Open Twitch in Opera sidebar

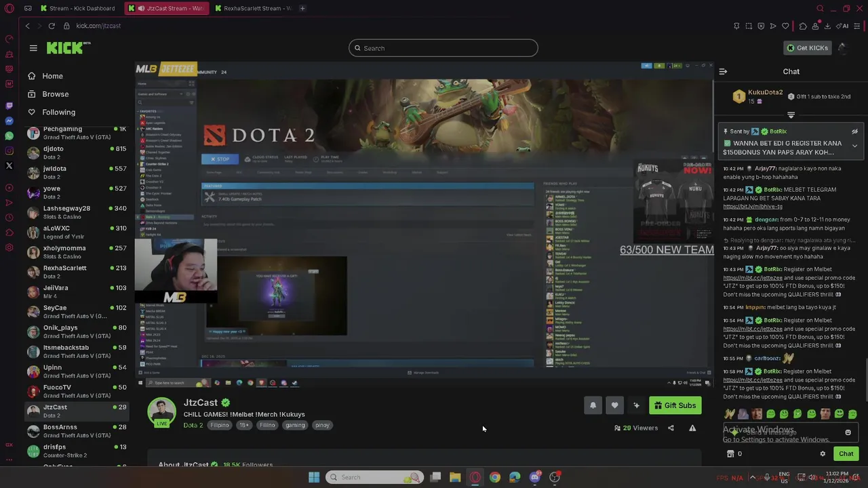[9, 106]
